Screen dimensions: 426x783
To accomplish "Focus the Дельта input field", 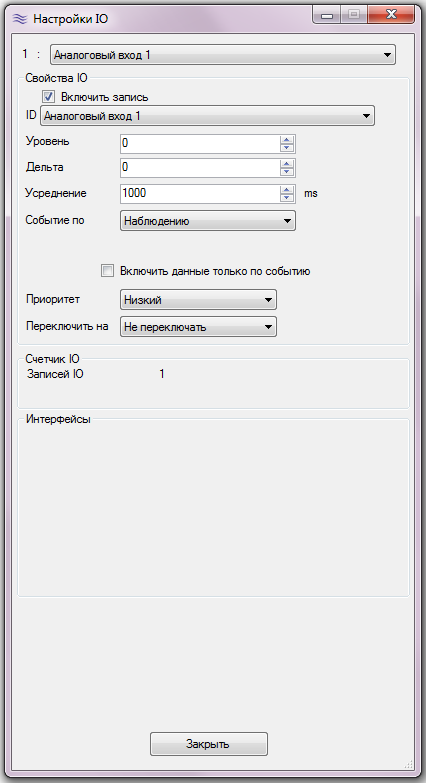I will (x=200, y=168).
